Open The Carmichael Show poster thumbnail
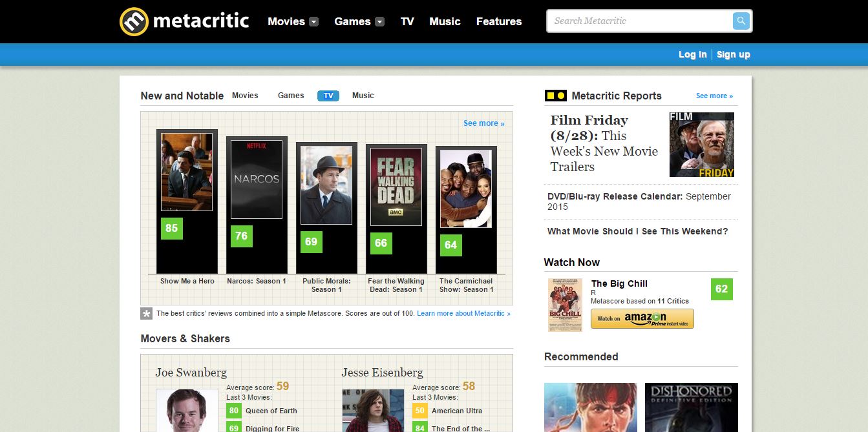This screenshot has height=432, width=868. (x=466, y=189)
